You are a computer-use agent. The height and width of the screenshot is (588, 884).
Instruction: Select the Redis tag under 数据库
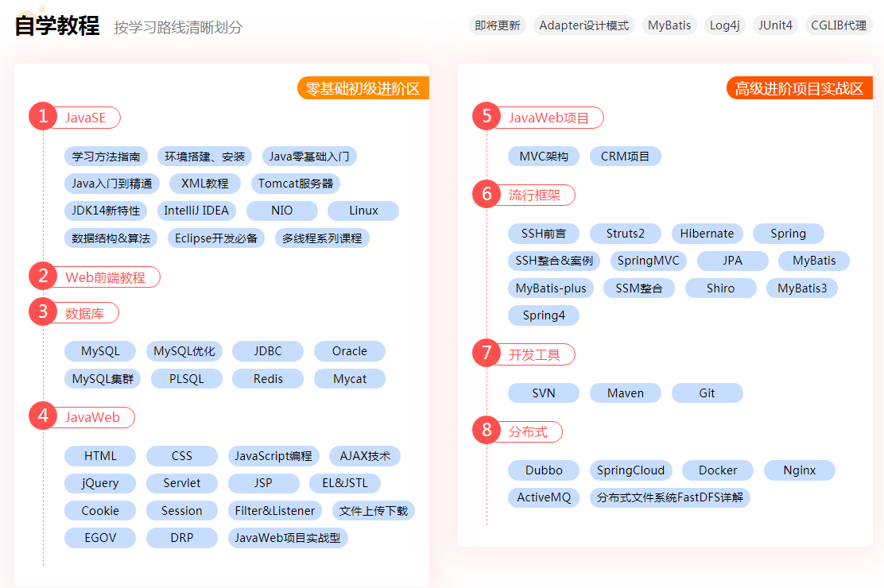click(x=268, y=378)
